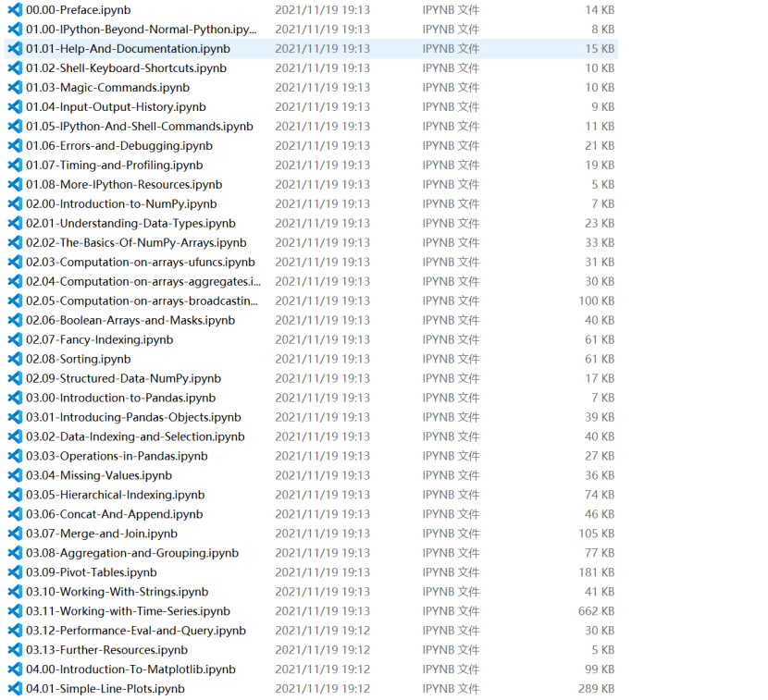
Task: Select file 03.13-Further-Resources.ipynb
Action: pyautogui.click(x=106, y=649)
